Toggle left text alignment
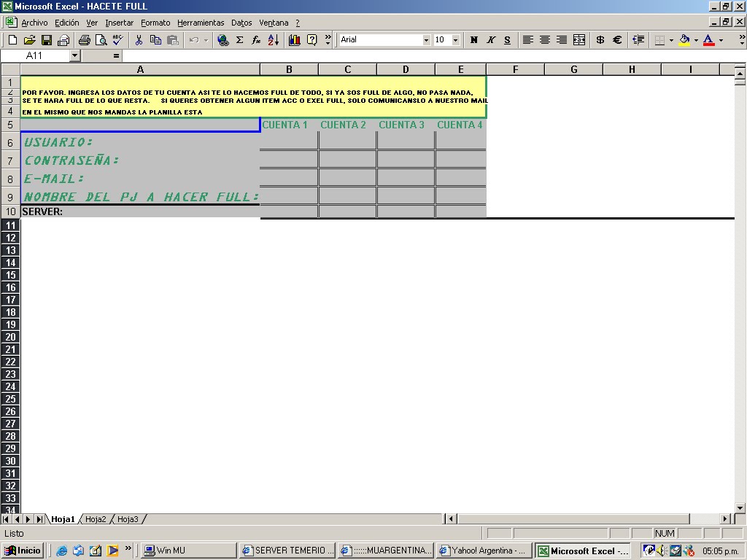 [x=528, y=40]
